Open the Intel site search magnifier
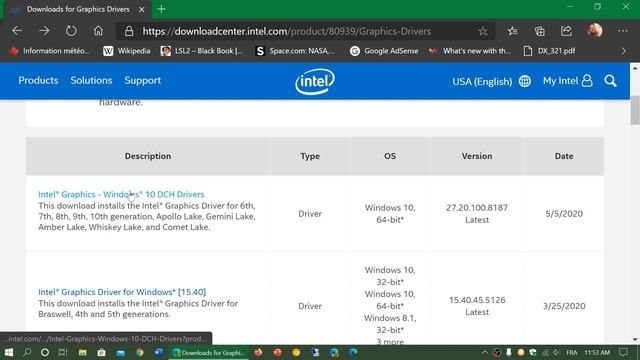This screenshot has width=640, height=360. 611,81
